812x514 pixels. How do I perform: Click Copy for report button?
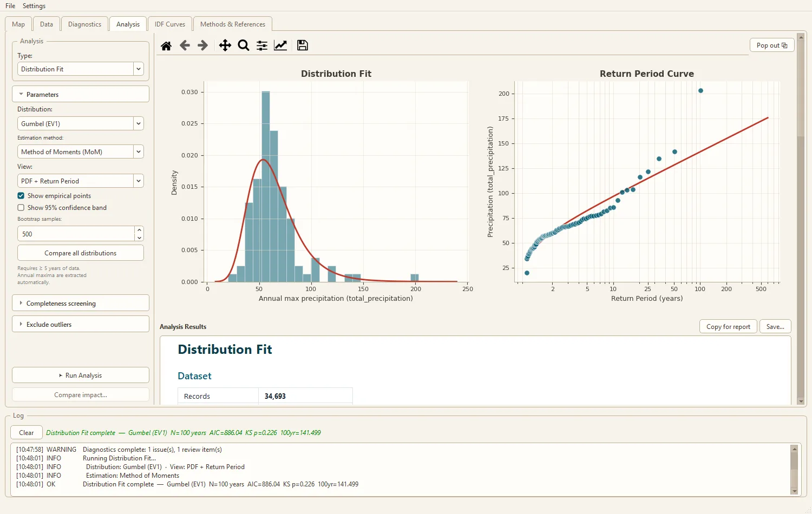[x=728, y=327]
